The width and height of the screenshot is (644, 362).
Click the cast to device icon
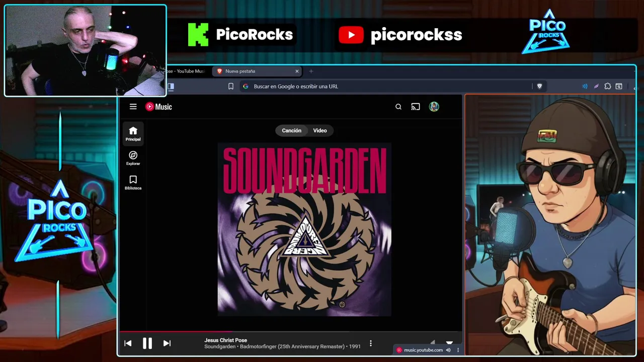(x=416, y=107)
